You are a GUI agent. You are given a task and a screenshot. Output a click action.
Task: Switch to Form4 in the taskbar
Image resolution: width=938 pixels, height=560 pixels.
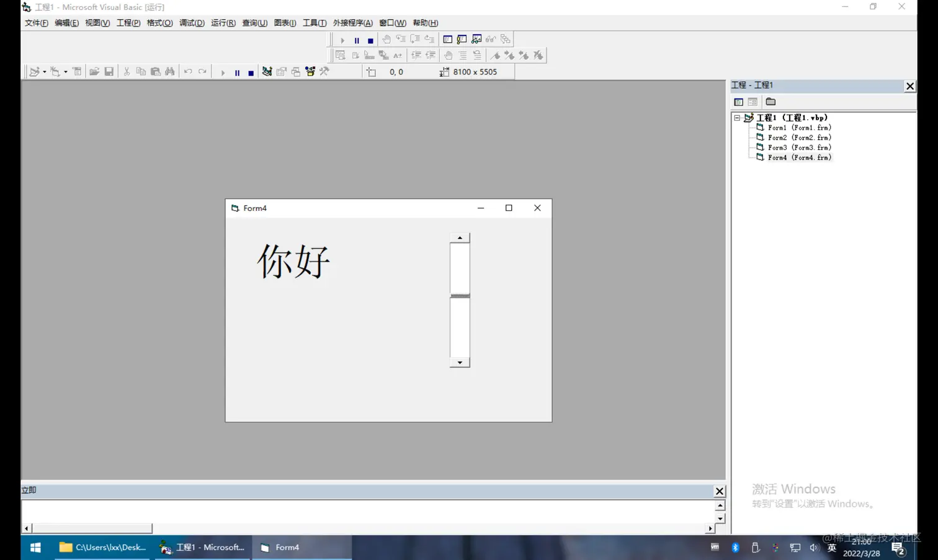coord(301,548)
